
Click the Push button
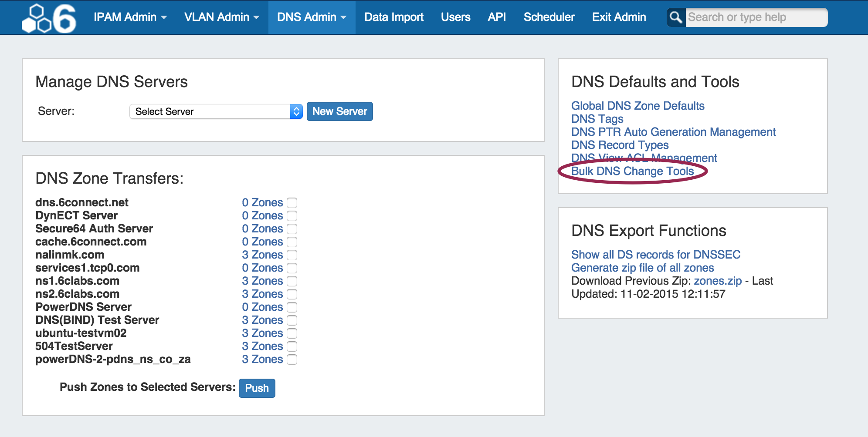click(257, 388)
